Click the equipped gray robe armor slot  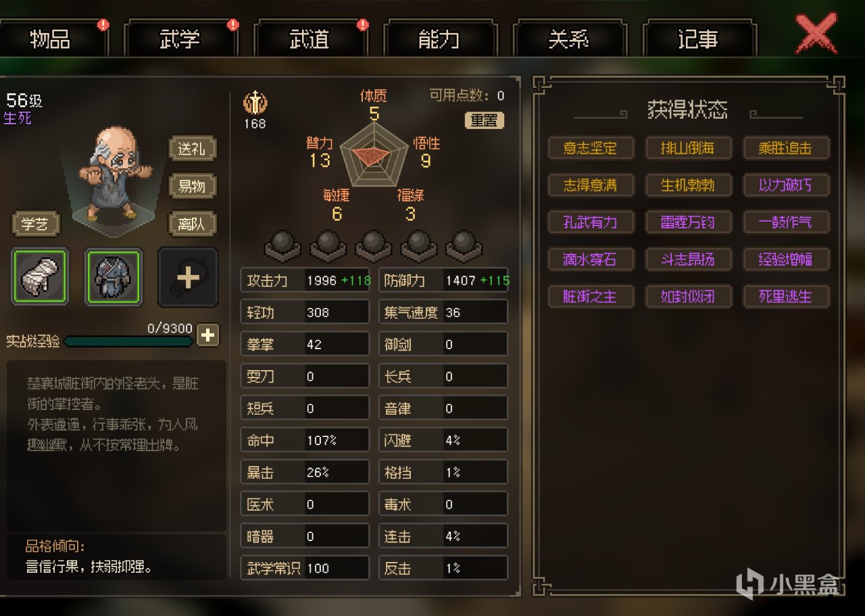click(x=114, y=276)
